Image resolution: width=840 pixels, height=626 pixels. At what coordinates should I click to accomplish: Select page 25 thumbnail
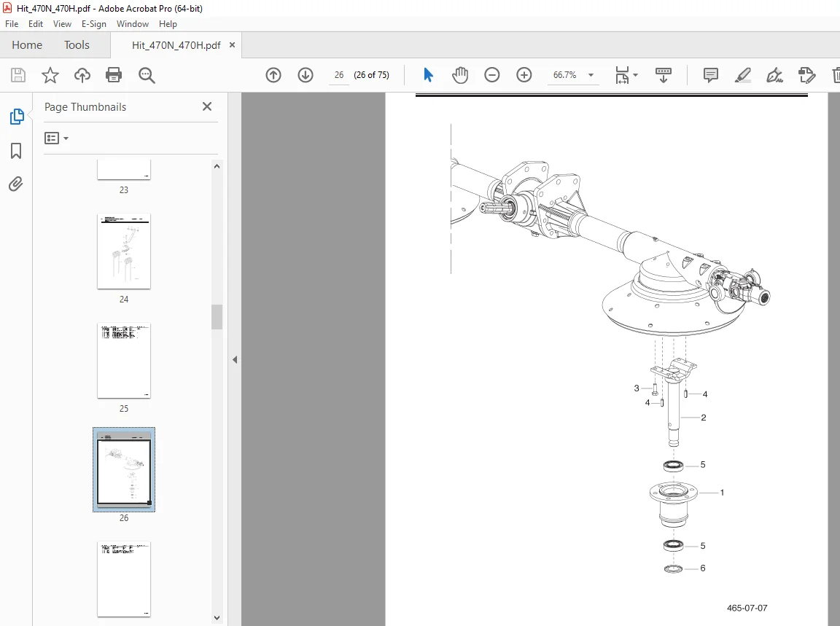coord(124,361)
